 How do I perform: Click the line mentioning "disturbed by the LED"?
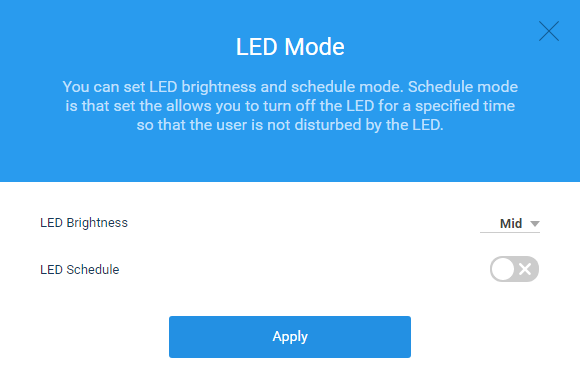click(290, 125)
